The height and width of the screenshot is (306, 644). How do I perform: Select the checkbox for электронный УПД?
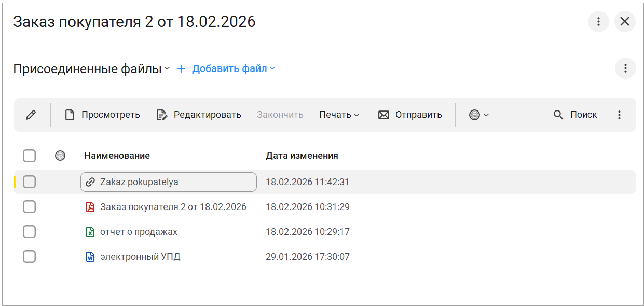pyautogui.click(x=30, y=257)
